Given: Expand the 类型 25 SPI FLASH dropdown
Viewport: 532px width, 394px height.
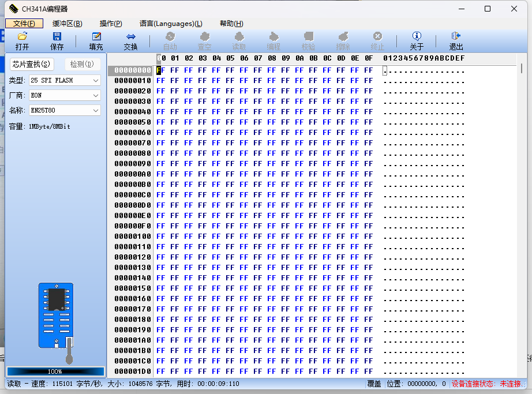Looking at the screenshot, I should pos(96,80).
